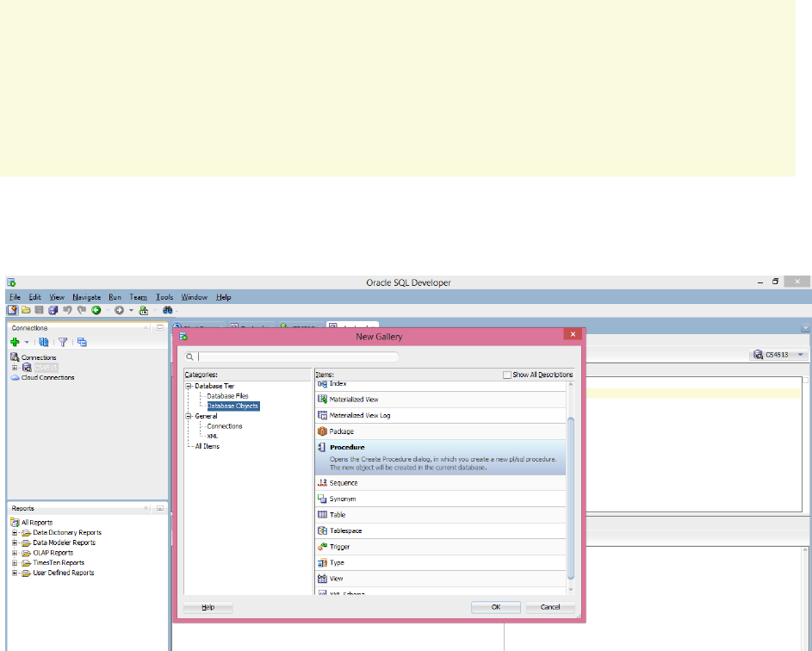Click Refresh icon in Connections panel

44,343
